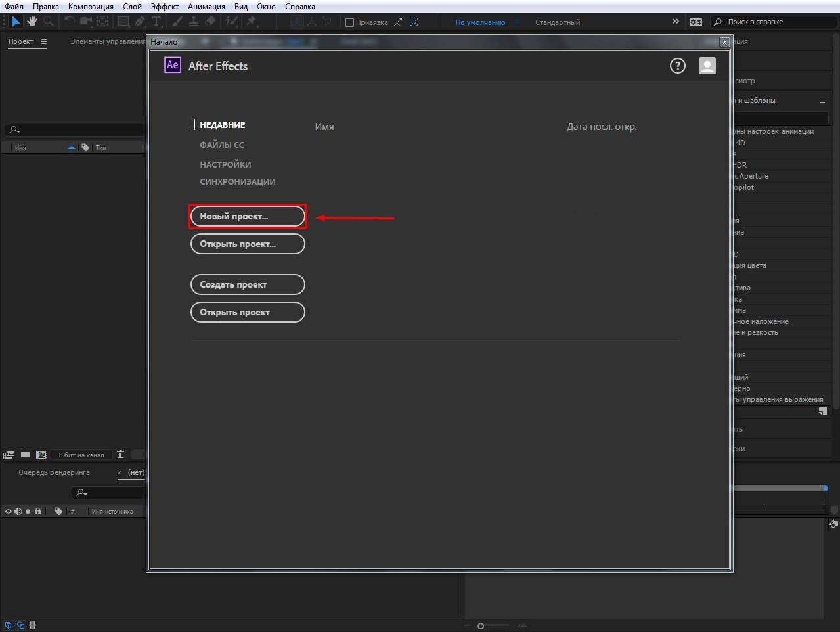Image resolution: width=840 pixels, height=632 pixels.
Task: Select the Selection arrow tool
Action: click(x=16, y=22)
